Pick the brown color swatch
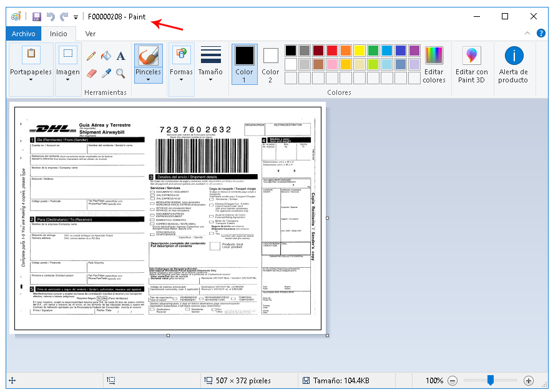This screenshot has height=392, width=553. tap(318, 64)
